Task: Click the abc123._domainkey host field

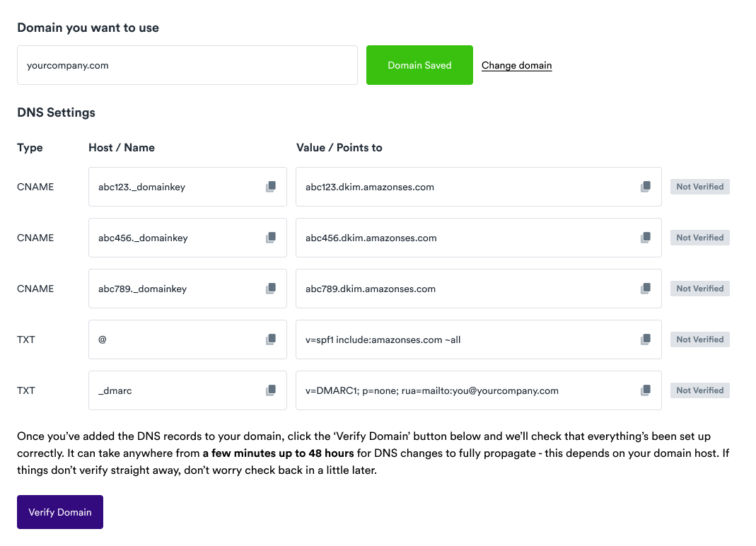Action: [177, 187]
